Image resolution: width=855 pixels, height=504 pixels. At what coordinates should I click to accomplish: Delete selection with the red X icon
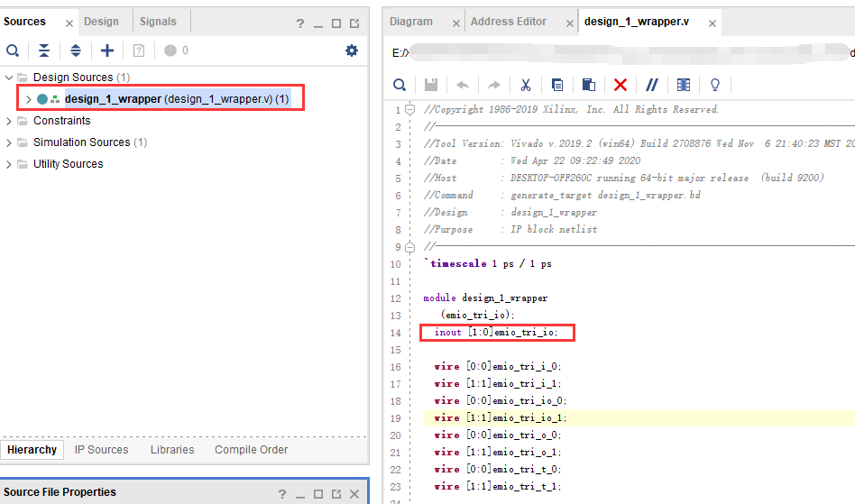(621, 85)
